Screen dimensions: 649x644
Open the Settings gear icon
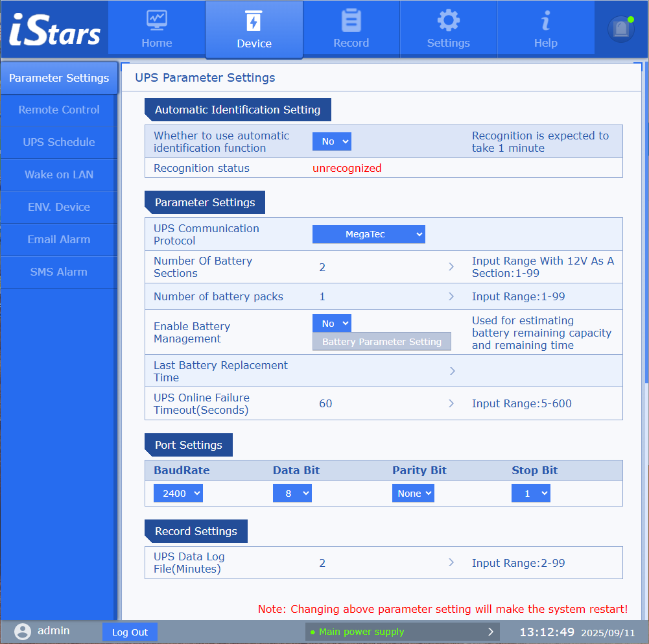tap(448, 21)
